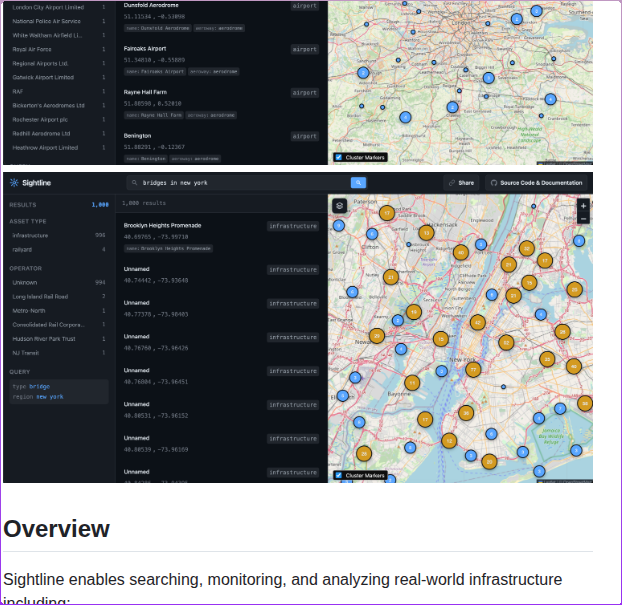
Task: Filter operator 'Unknown' with 994 results
Action: tap(59, 282)
